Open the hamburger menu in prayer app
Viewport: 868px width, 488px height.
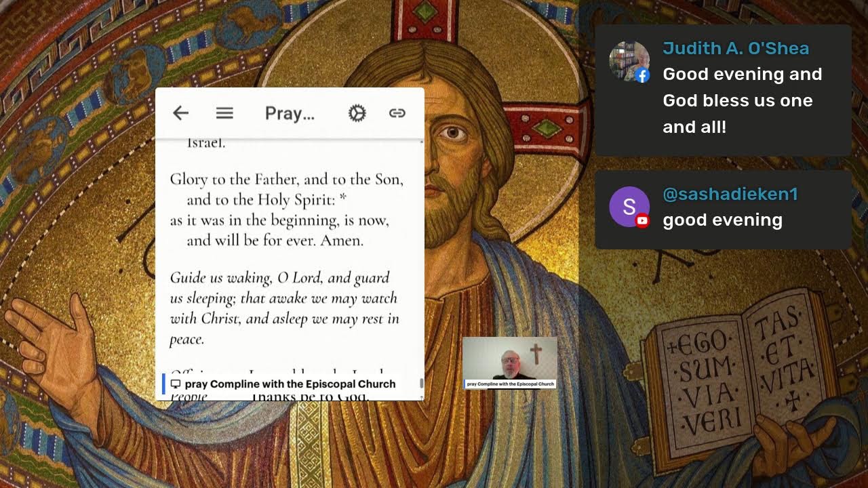[224, 113]
